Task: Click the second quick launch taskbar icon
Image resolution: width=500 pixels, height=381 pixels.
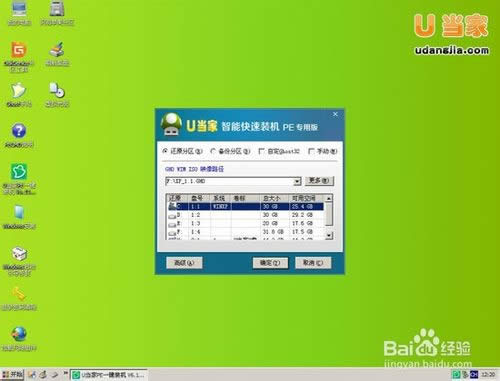Action: [x=43, y=374]
